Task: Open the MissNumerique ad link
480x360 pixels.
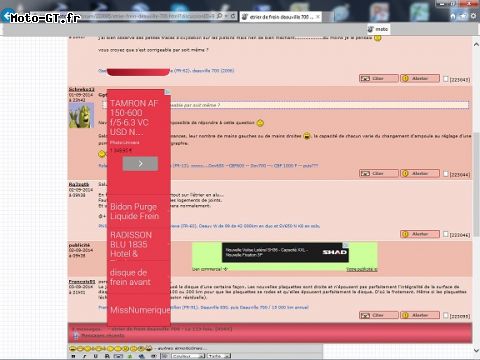Action: 140,310
